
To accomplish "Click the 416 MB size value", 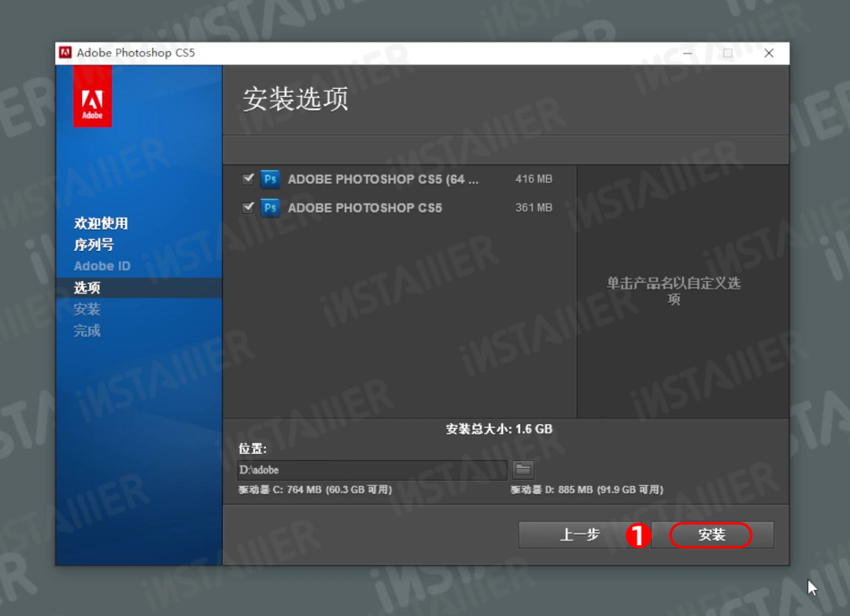I will [x=534, y=179].
